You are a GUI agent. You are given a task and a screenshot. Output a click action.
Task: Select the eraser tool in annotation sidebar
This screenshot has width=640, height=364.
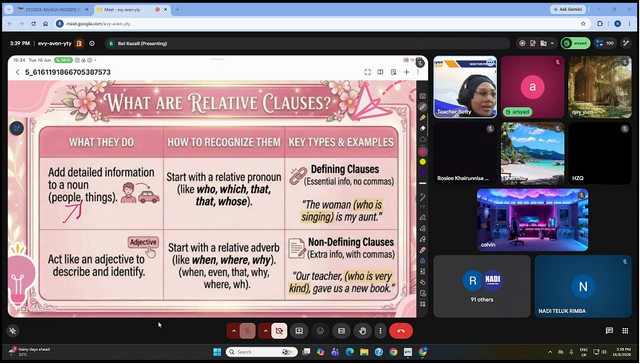tap(423, 128)
